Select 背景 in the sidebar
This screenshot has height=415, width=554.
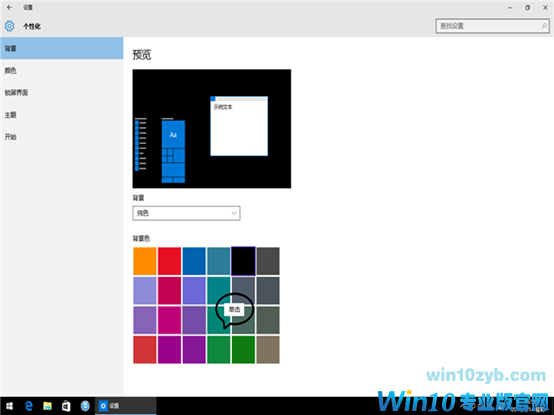(62, 48)
